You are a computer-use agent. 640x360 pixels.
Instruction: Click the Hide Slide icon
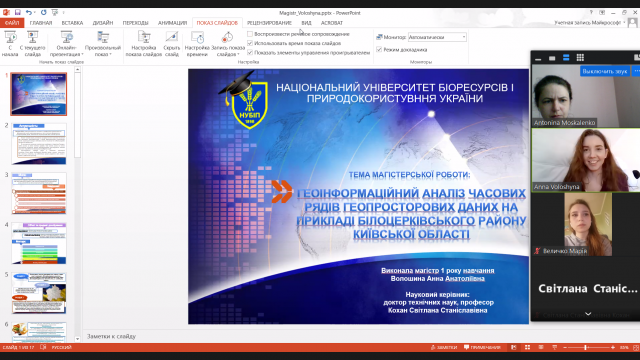click(171, 43)
